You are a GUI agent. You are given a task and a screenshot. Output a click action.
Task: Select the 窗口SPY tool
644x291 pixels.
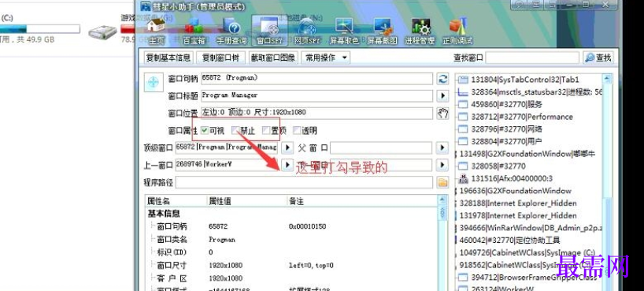coord(269,31)
